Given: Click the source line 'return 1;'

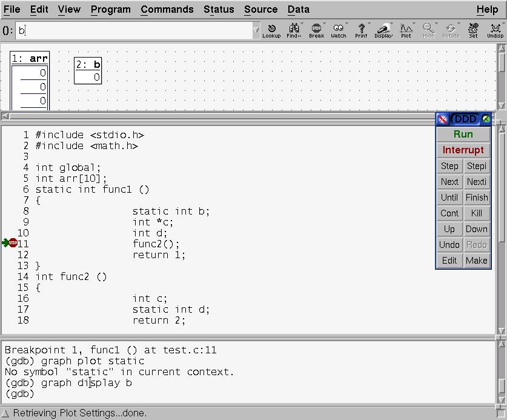Looking at the screenshot, I should pyautogui.click(x=159, y=255).
